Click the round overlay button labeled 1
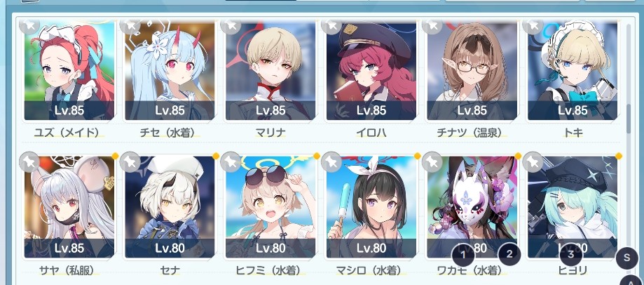This screenshot has height=285, width=644. (463, 255)
